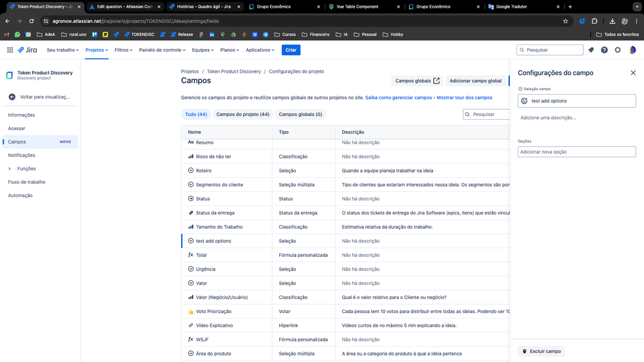Click the back arrow icon for Voltar para visualização
This screenshot has width=644, height=362.
click(12, 97)
